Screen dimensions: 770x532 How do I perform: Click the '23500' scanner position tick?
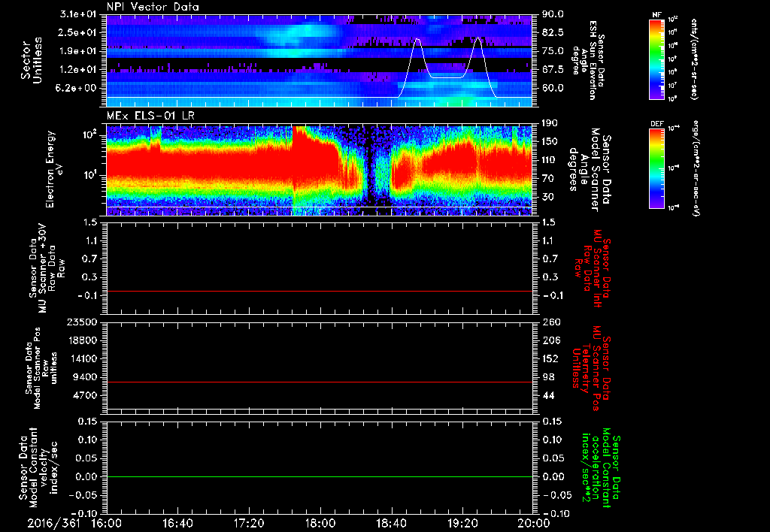pyautogui.click(x=83, y=322)
